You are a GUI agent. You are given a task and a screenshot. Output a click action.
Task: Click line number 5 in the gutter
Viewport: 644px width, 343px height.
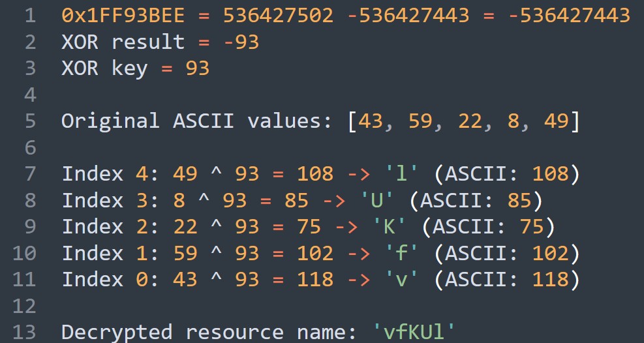point(30,121)
